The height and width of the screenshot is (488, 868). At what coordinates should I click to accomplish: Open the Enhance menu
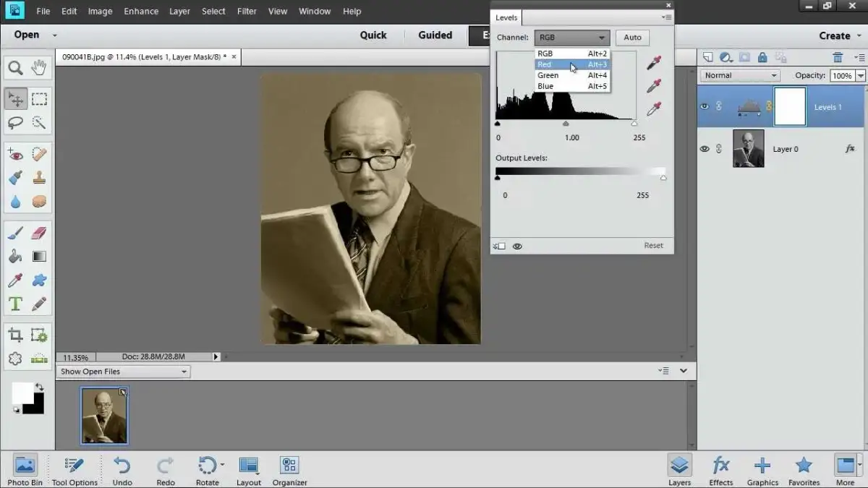point(140,11)
